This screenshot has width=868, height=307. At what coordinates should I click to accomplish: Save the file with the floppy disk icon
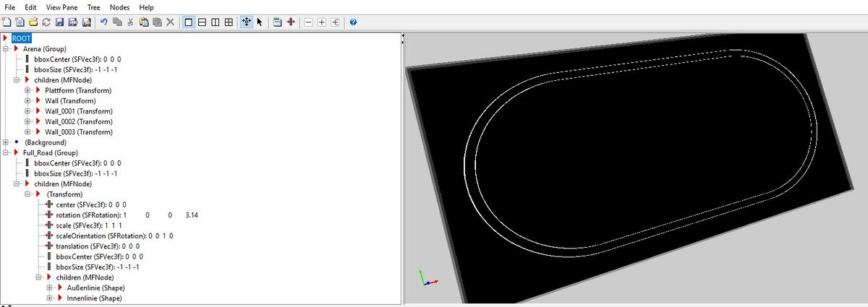[59, 22]
